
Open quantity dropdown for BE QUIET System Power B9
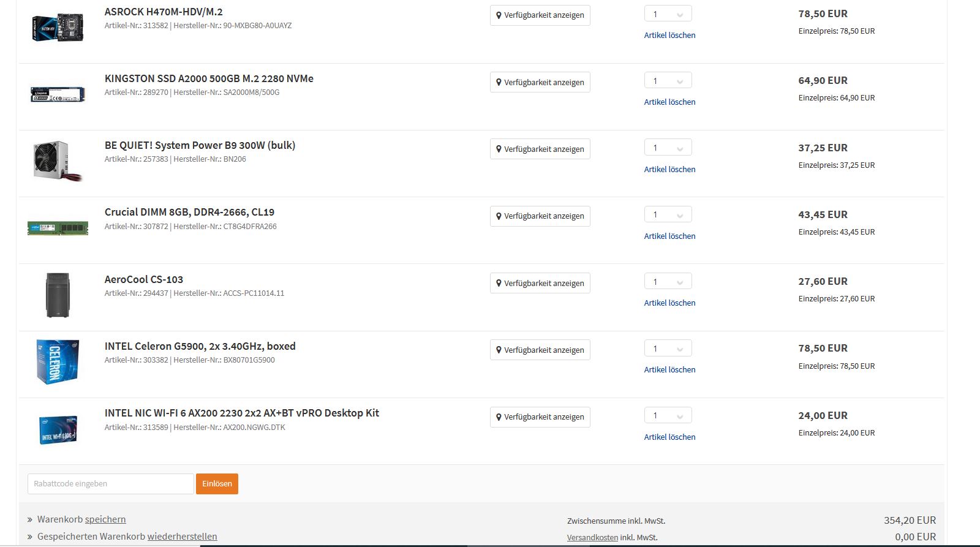coord(668,148)
